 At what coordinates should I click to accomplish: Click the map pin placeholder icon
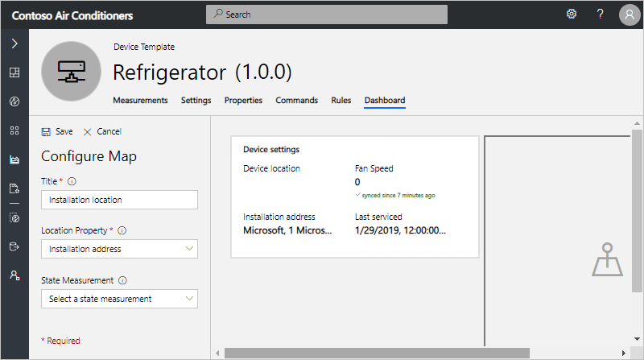click(x=607, y=259)
